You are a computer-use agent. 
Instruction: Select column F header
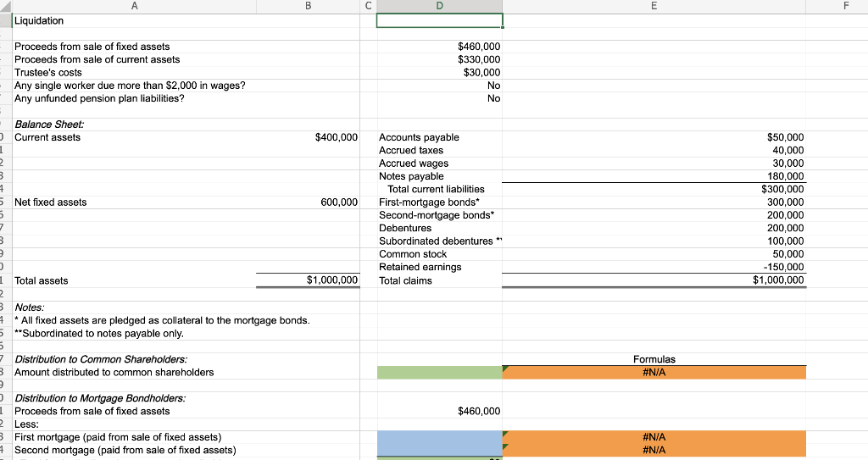(845, 6)
